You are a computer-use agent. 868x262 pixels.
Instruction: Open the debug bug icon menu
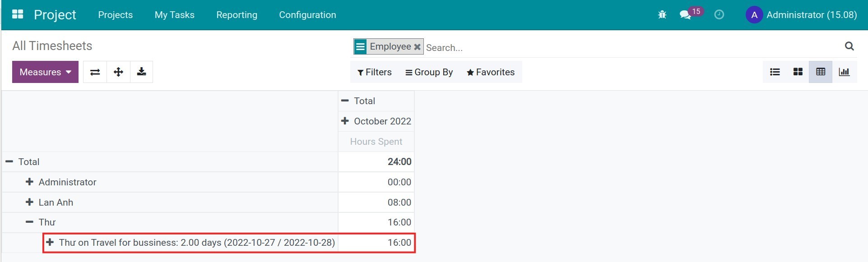[x=662, y=15]
